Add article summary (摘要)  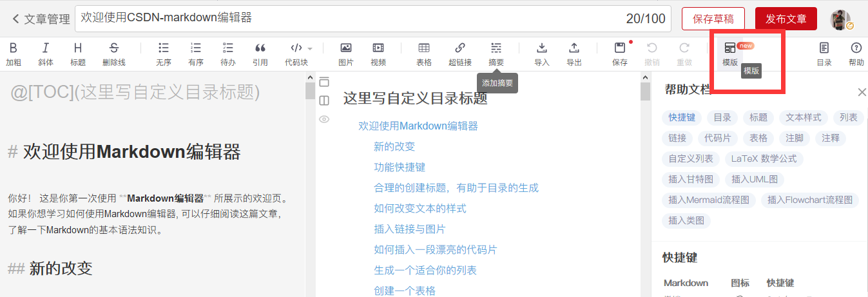click(x=496, y=54)
